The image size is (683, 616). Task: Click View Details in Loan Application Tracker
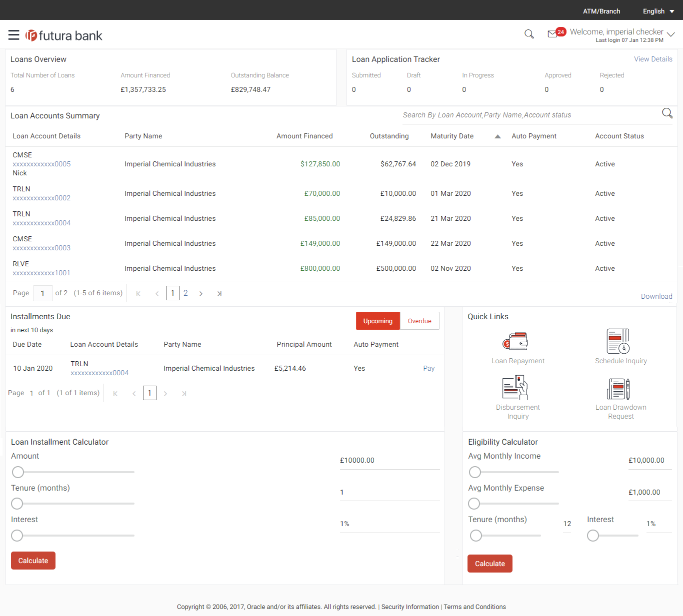coord(653,59)
